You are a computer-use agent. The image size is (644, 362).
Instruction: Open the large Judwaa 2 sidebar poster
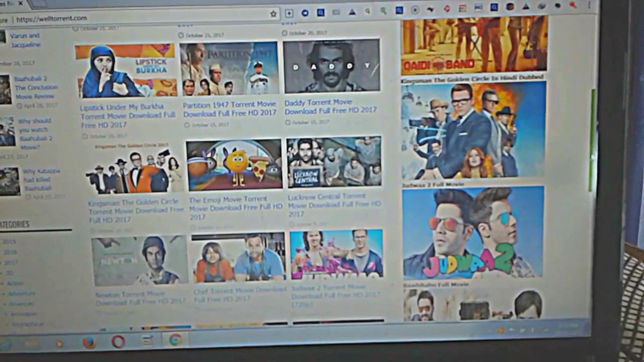473,232
